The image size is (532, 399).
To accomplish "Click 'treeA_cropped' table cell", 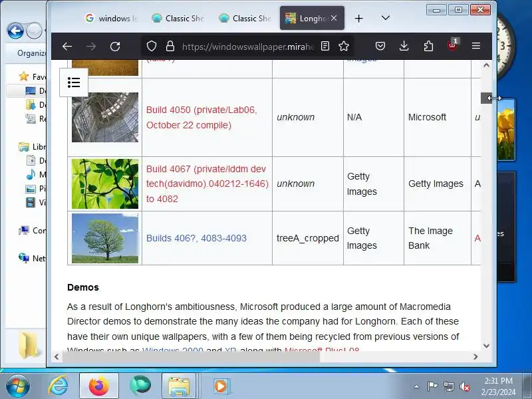I will [x=308, y=238].
